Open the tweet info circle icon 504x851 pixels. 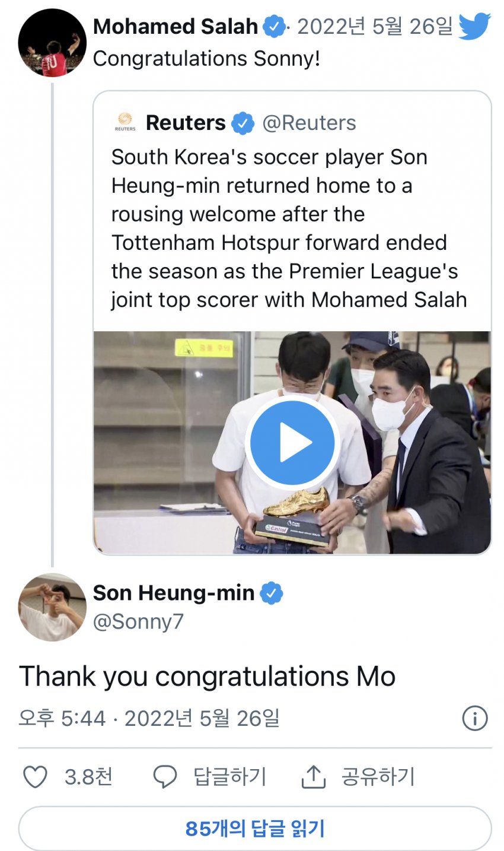(x=474, y=718)
